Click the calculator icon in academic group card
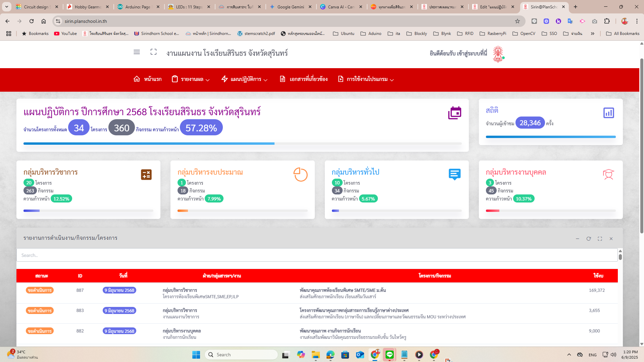Viewport: 644px width, 362px height. [x=146, y=175]
